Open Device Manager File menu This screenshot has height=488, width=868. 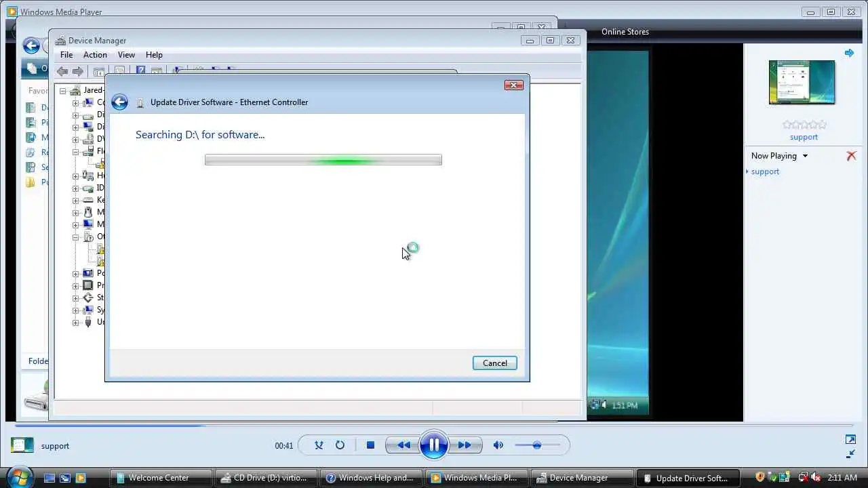(x=66, y=55)
